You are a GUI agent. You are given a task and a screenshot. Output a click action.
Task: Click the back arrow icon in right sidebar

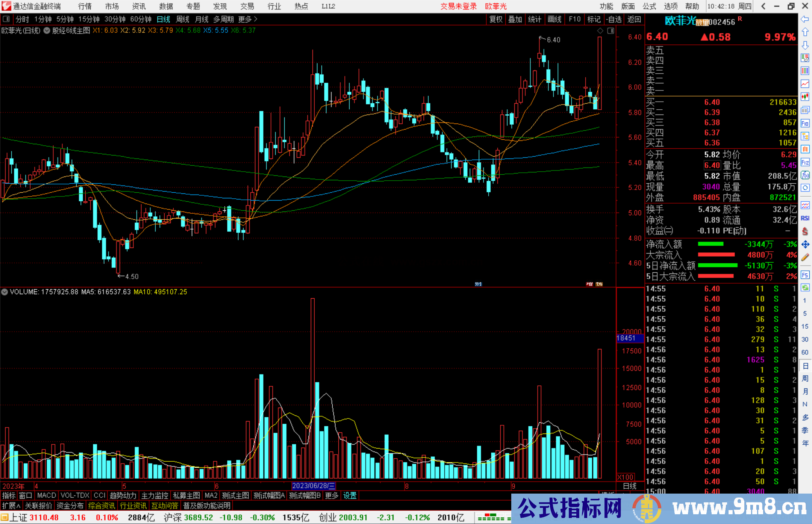805,19
